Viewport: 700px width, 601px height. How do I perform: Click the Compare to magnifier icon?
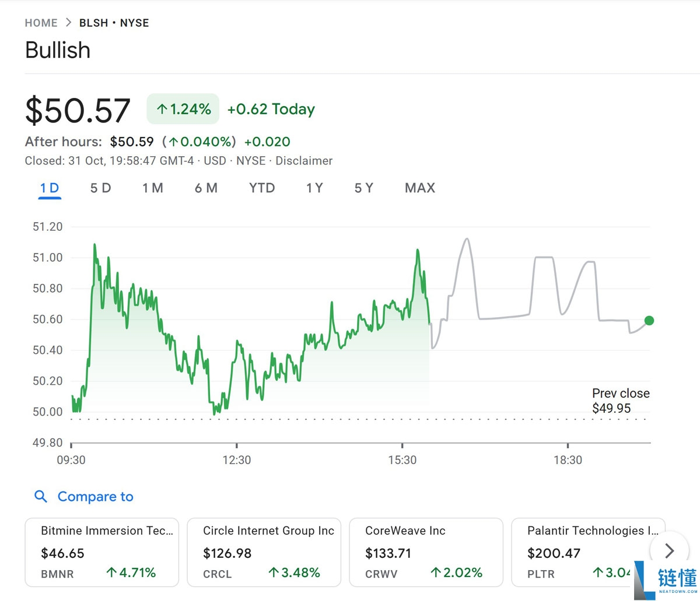pyautogui.click(x=41, y=497)
